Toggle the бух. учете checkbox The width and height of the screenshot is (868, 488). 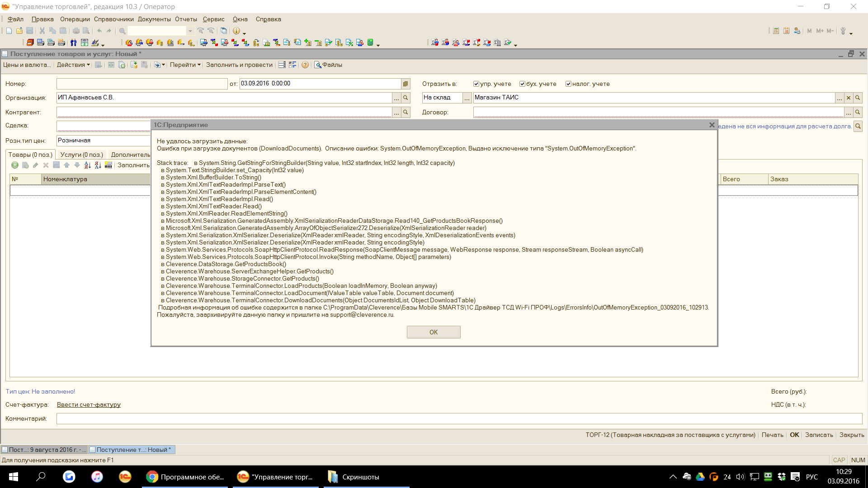[x=522, y=84]
